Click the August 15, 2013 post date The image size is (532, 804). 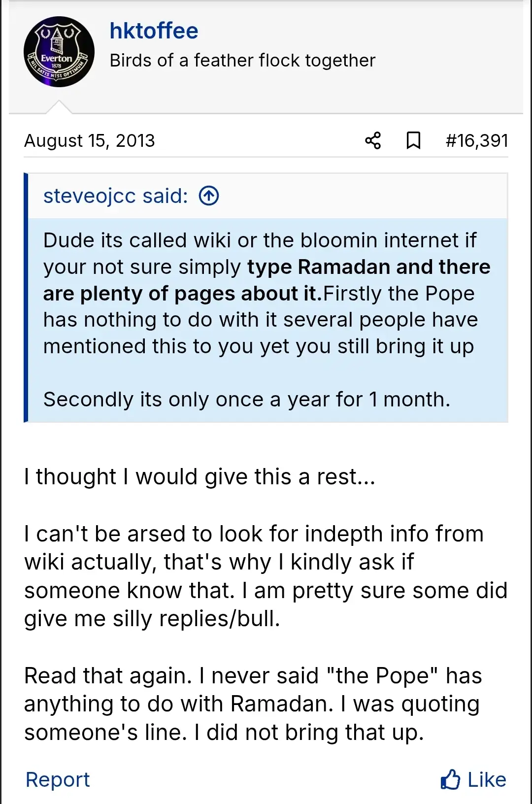point(90,141)
